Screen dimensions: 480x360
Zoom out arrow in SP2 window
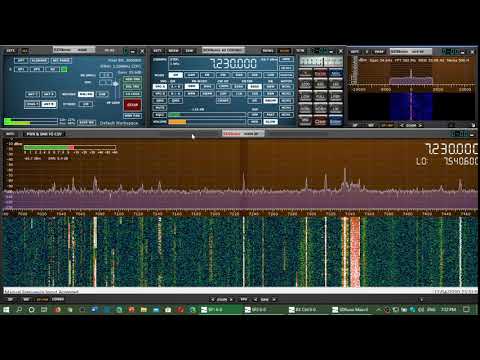(x=402, y=125)
